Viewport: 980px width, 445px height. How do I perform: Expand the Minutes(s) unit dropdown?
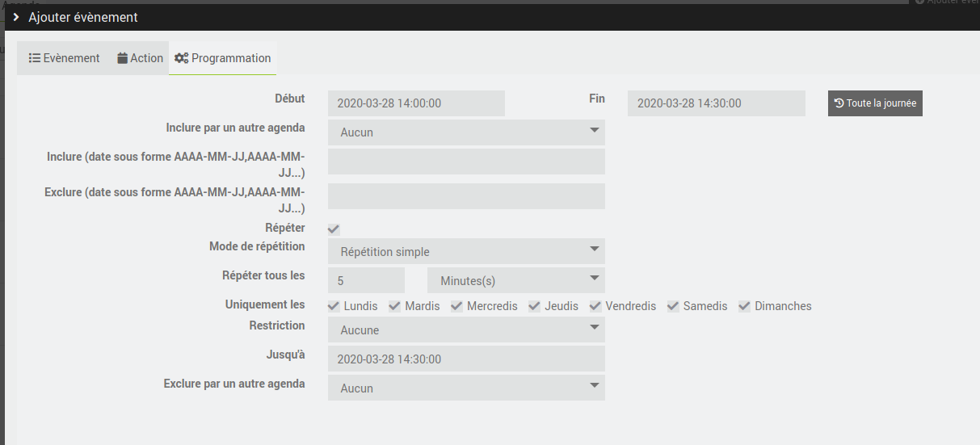click(516, 280)
